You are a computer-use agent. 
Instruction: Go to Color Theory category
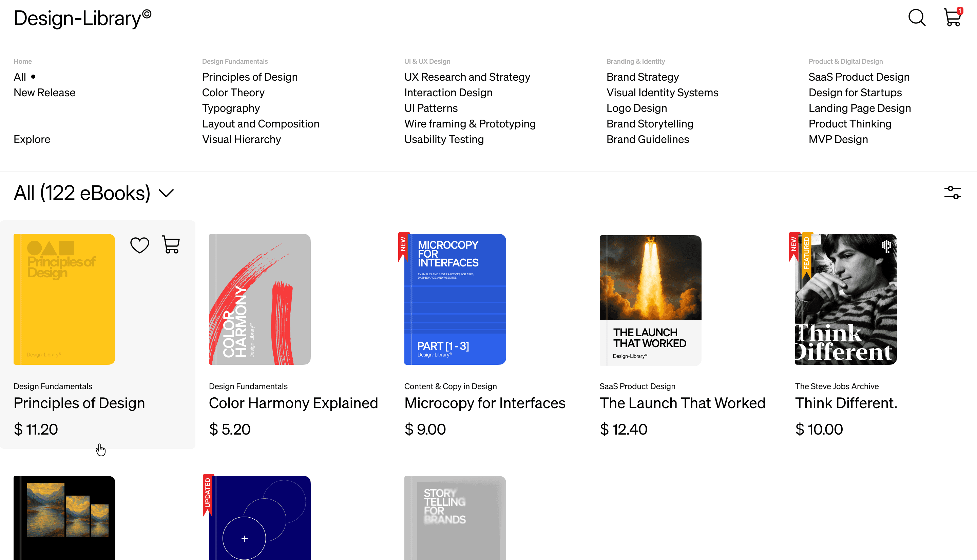233,93
